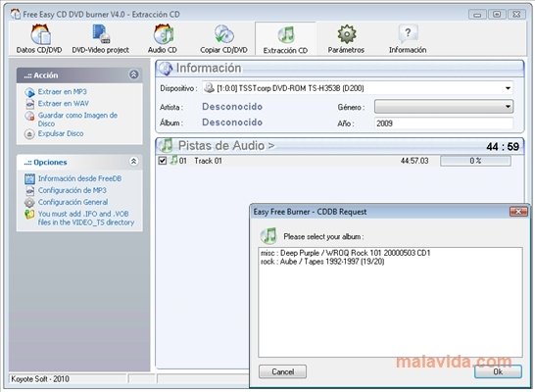Screen dimensions: 535x392
Task: Click the Extraer en MP3 icon
Action: pos(29,92)
